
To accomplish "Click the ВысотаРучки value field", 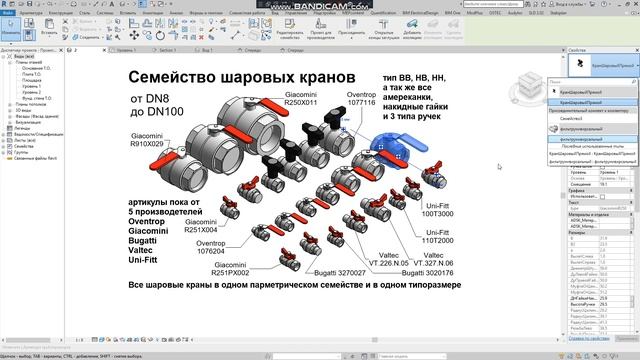I will coord(614,304).
